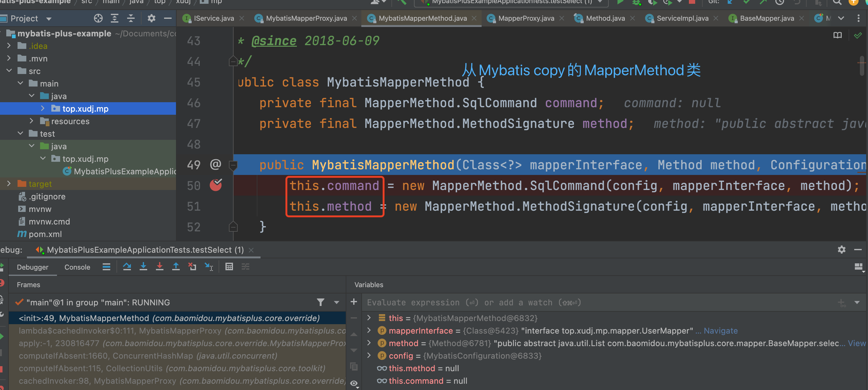The width and height of the screenshot is (868, 390).
Task: Toggle fold marker on line 52
Action: 233,227
